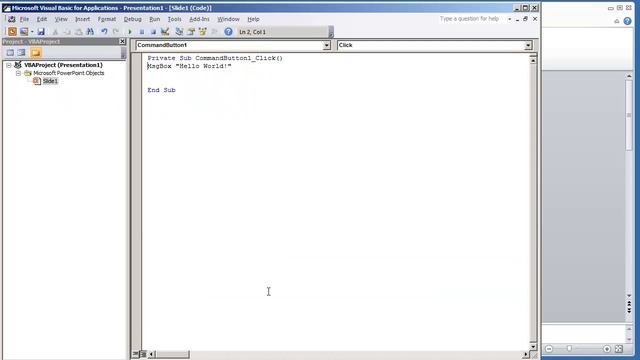The width and height of the screenshot is (640, 360).
Task: Open the Format menu
Action: click(x=107, y=19)
